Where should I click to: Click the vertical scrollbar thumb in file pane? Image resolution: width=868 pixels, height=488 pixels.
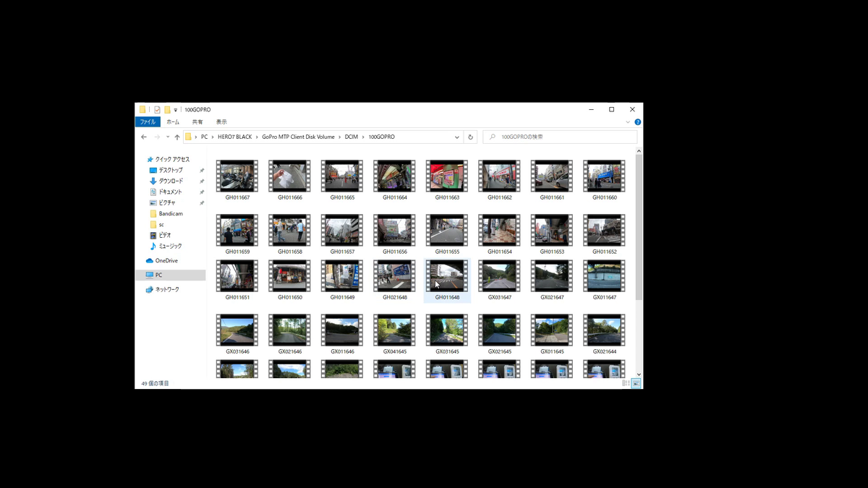tap(639, 227)
